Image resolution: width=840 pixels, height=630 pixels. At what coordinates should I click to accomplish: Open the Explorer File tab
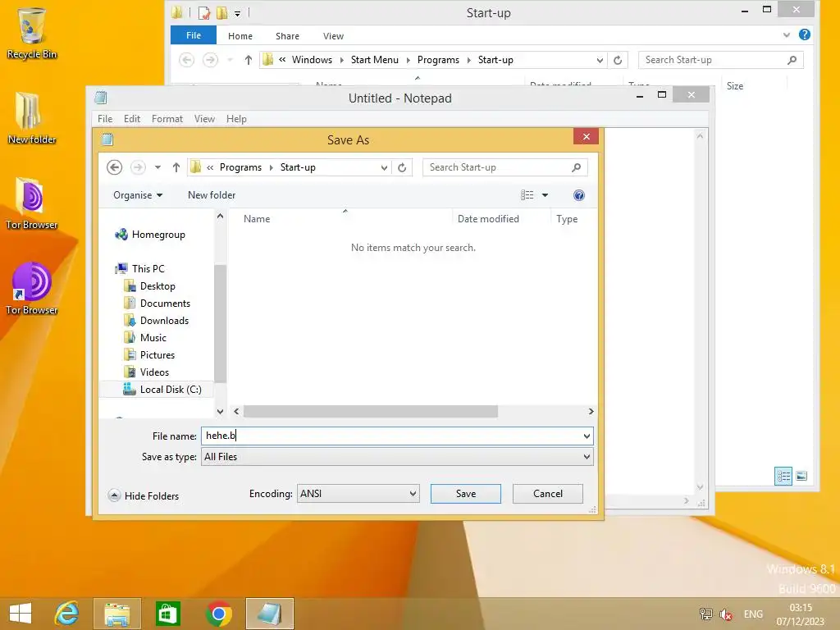pos(194,35)
